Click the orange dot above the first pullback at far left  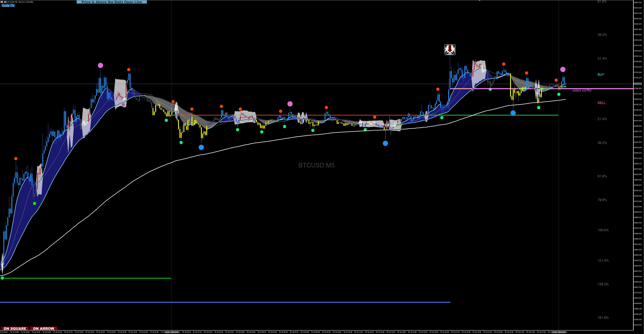[16, 159]
